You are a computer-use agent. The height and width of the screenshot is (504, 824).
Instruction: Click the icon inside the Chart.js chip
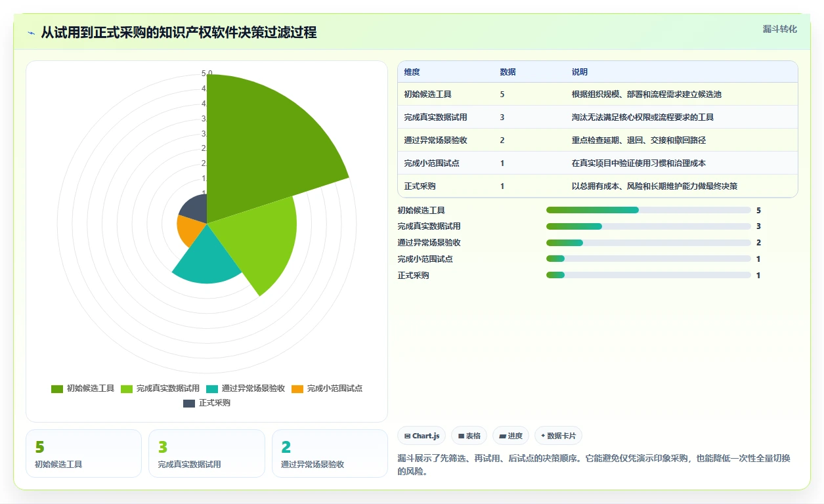tap(407, 436)
